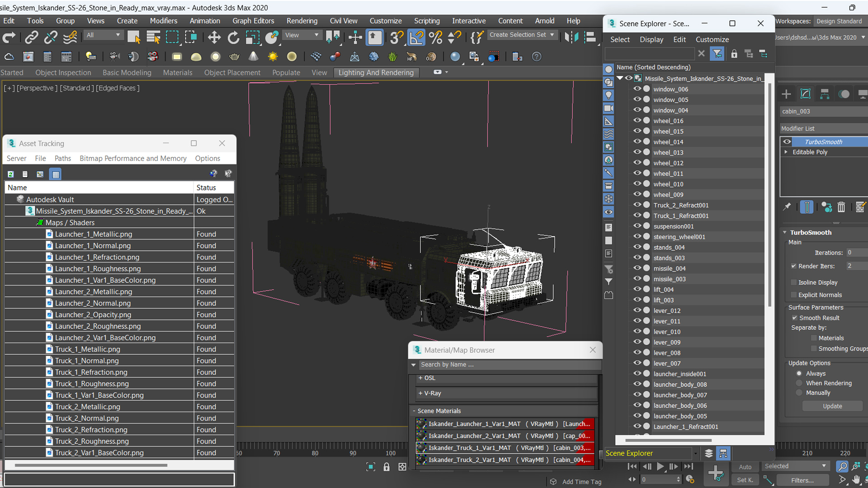Select the Scale transform tool
Image resolution: width=868 pixels, height=488 pixels.
point(252,38)
